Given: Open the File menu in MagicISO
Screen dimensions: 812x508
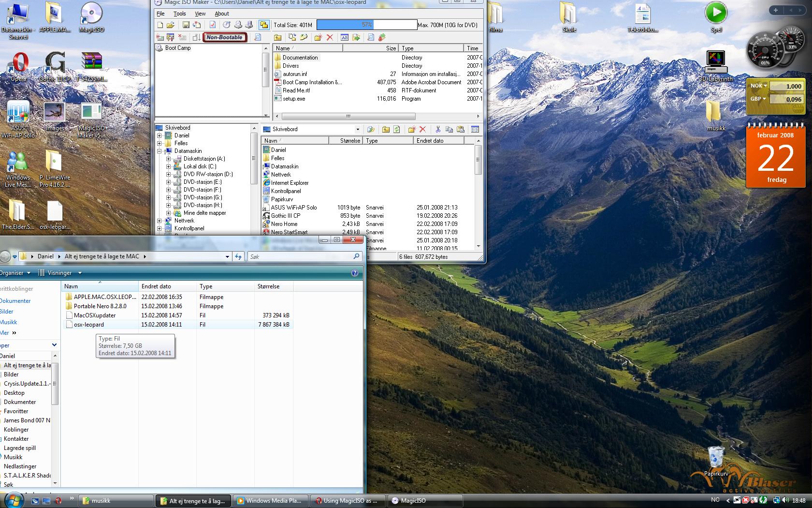Looking at the screenshot, I should click(x=161, y=14).
